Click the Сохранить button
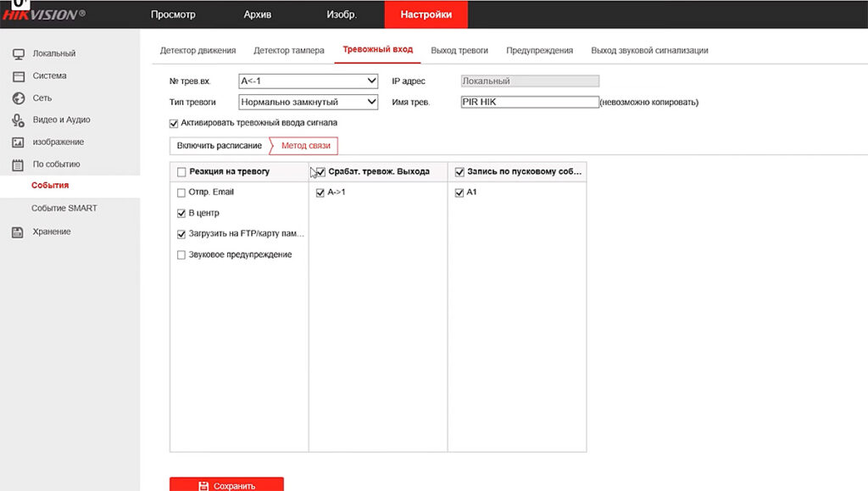 226,485
